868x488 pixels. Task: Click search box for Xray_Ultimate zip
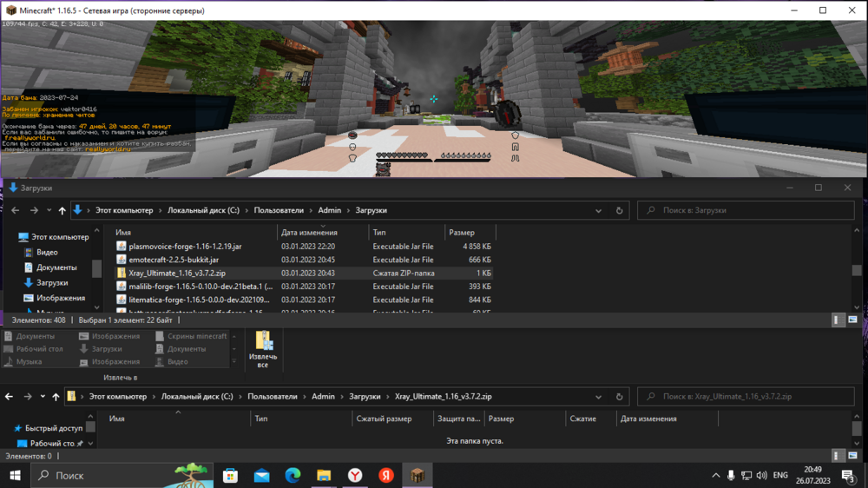pyautogui.click(x=746, y=397)
